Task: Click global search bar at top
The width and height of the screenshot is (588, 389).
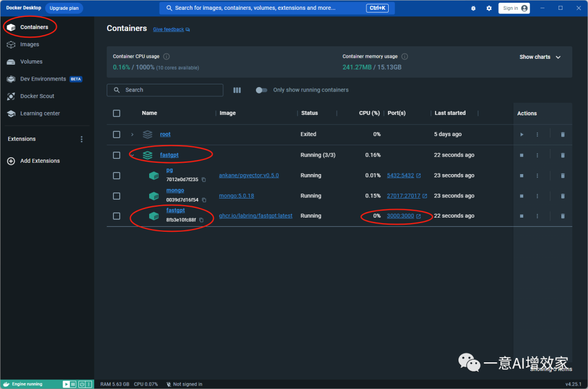Action: click(x=277, y=8)
